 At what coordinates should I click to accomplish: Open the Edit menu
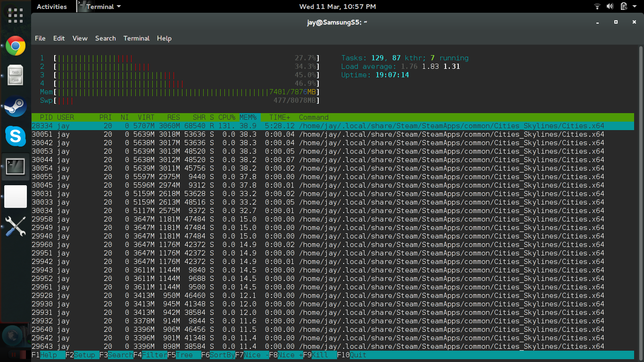pos(59,38)
